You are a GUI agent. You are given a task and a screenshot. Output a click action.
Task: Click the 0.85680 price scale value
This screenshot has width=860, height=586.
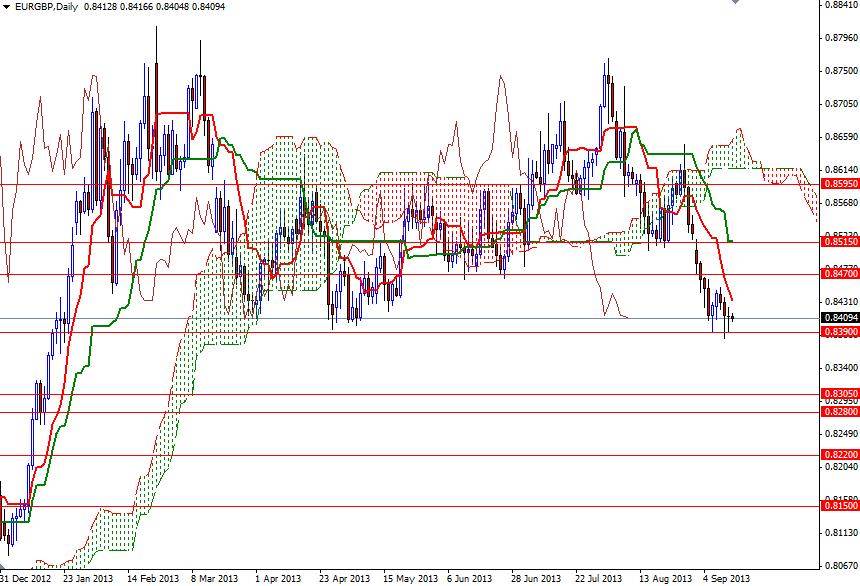841,202
